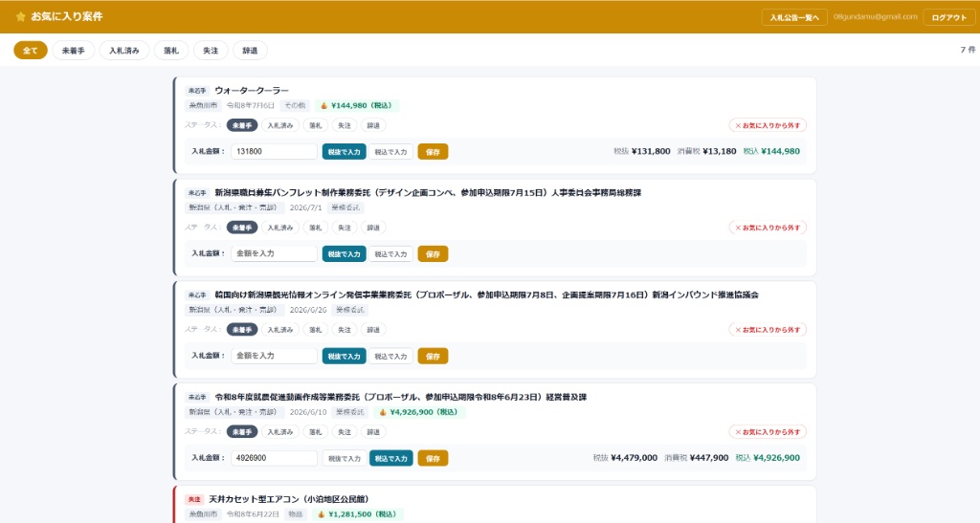Choose 税抜で入力 for ウォータークーラー
The height and width of the screenshot is (523, 980).
345,152
